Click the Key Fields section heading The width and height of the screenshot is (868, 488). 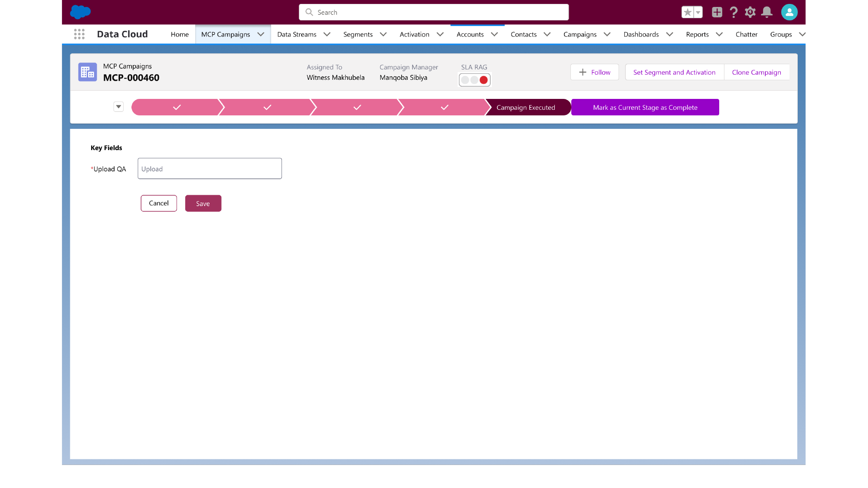pyautogui.click(x=106, y=148)
